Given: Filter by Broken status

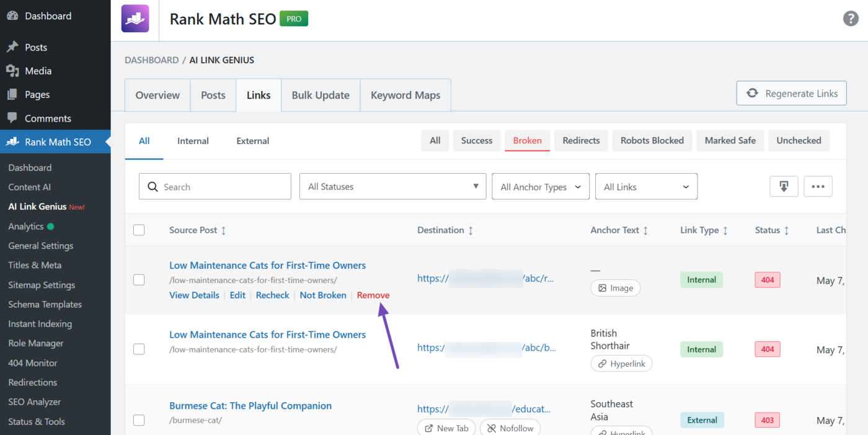Looking at the screenshot, I should [x=528, y=141].
